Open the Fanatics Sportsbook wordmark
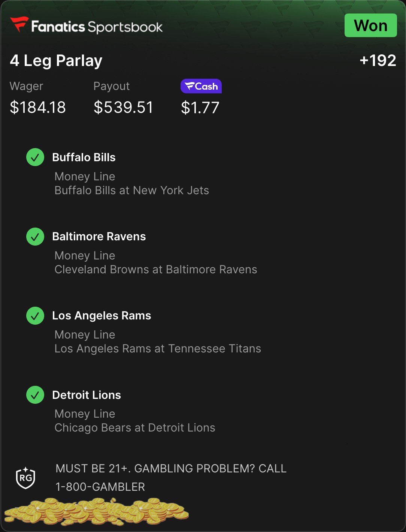This screenshot has width=406, height=532. click(x=97, y=27)
